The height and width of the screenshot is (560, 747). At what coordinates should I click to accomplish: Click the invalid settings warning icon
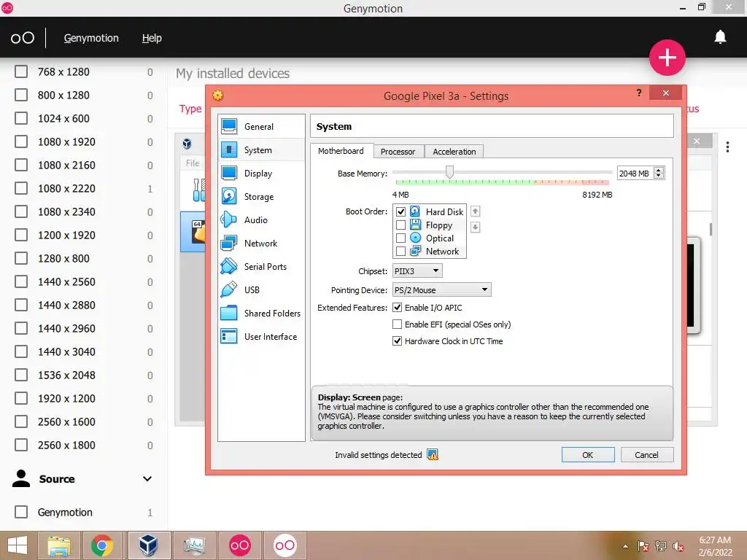(x=433, y=455)
